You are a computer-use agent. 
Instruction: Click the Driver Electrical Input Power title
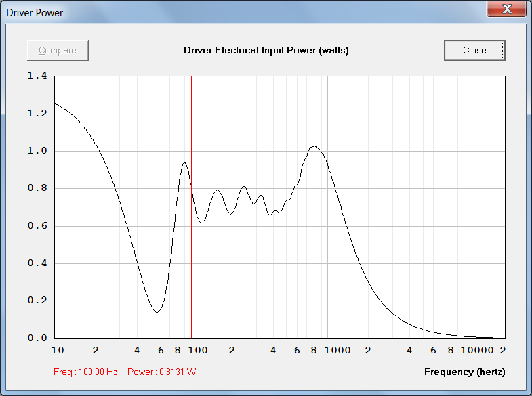tap(266, 51)
